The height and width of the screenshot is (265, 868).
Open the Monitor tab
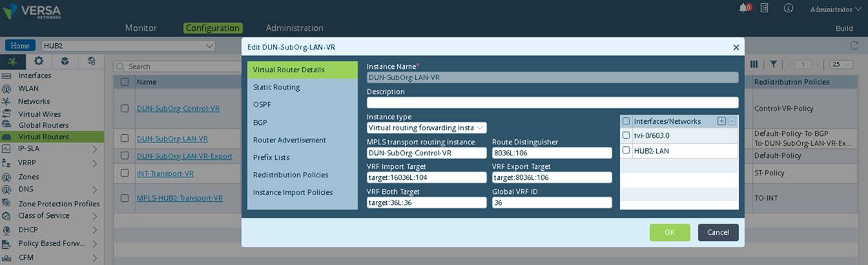[x=141, y=28]
